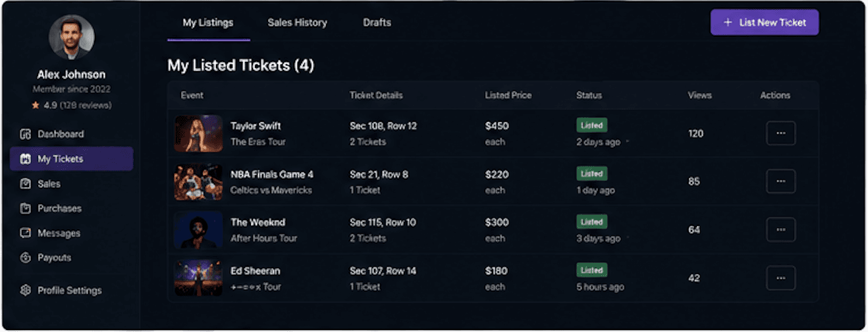Open the Sales sidebar icon
This screenshot has height=332, width=868.
pyautogui.click(x=26, y=184)
